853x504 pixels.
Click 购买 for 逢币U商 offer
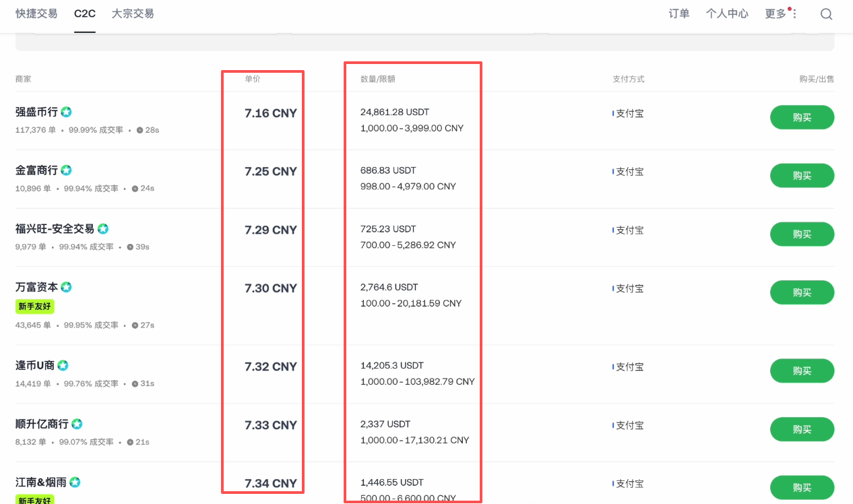click(x=802, y=371)
